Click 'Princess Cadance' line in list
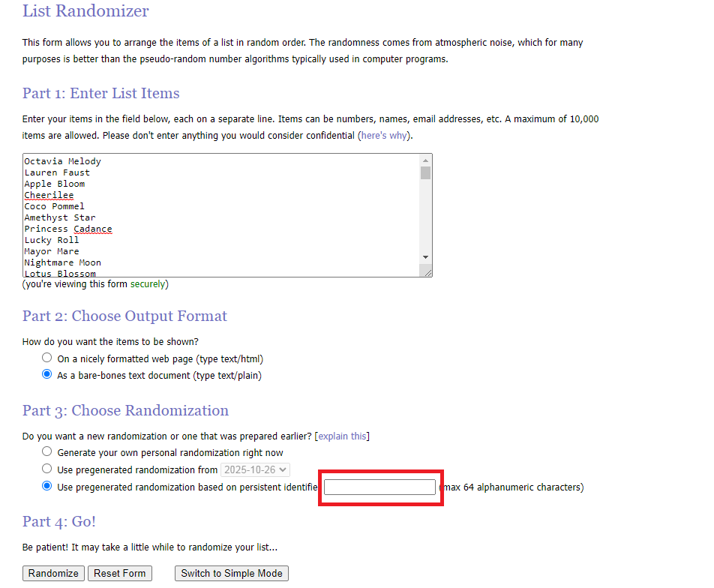 pos(68,229)
